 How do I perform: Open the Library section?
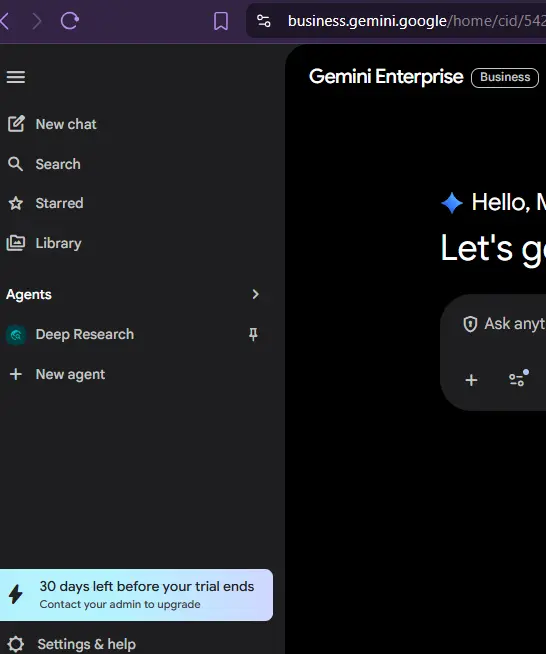click(58, 243)
